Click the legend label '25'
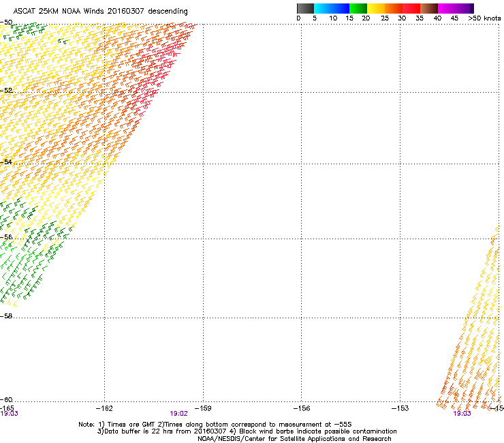This screenshot has height=443, width=504. pyautogui.click(x=385, y=18)
